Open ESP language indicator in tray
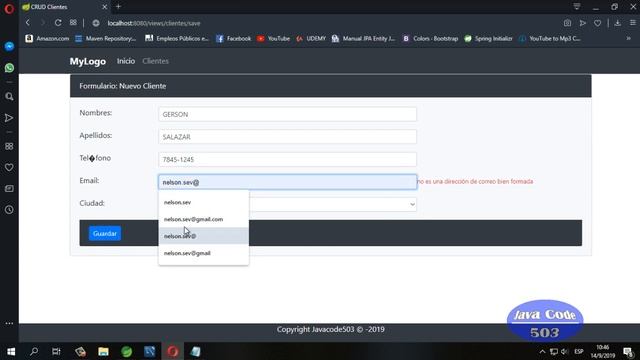The height and width of the screenshot is (360, 640). point(579,351)
